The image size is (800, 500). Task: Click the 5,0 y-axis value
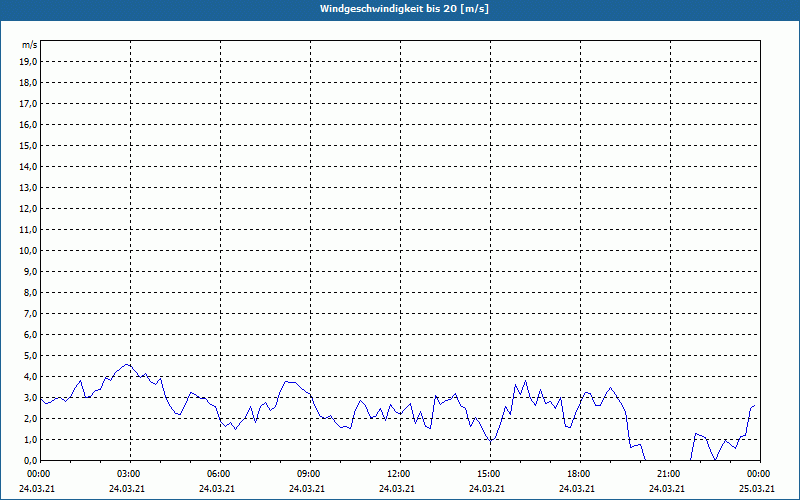(x=31, y=355)
